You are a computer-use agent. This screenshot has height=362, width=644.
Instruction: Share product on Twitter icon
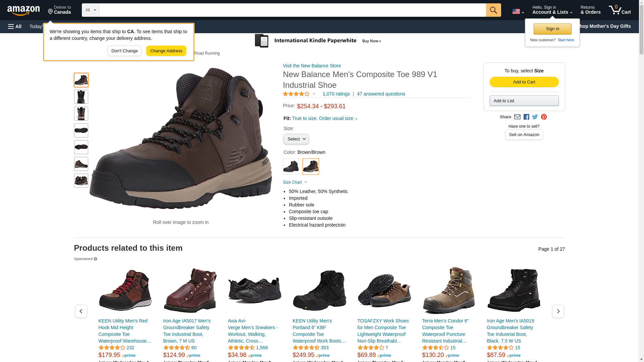[535, 117]
